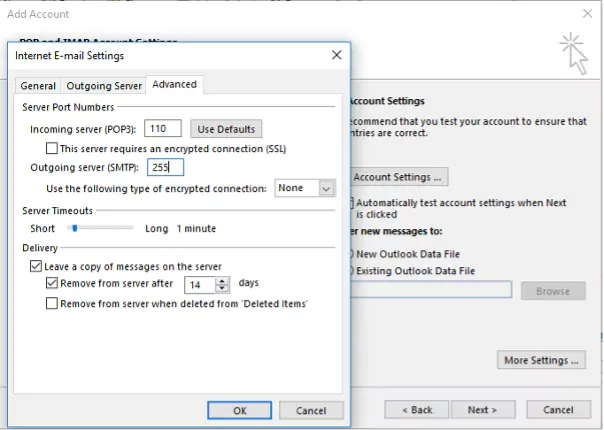Click the Next button in wizard
Image resolution: width=604 pixels, height=430 pixels.
coord(482,410)
